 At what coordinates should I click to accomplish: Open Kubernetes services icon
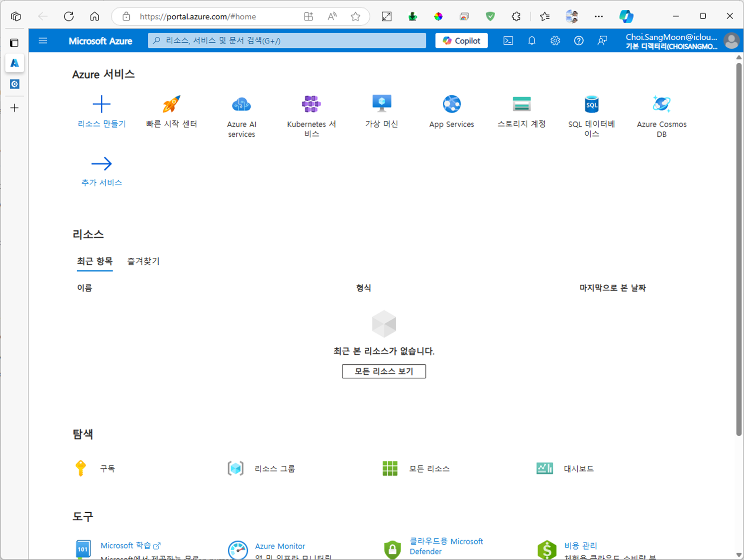pyautogui.click(x=312, y=104)
